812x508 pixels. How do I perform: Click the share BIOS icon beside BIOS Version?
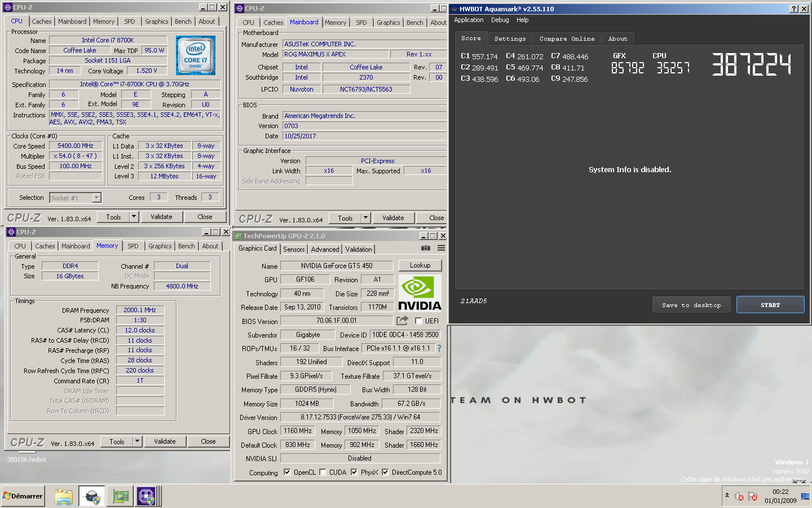pyautogui.click(x=402, y=321)
